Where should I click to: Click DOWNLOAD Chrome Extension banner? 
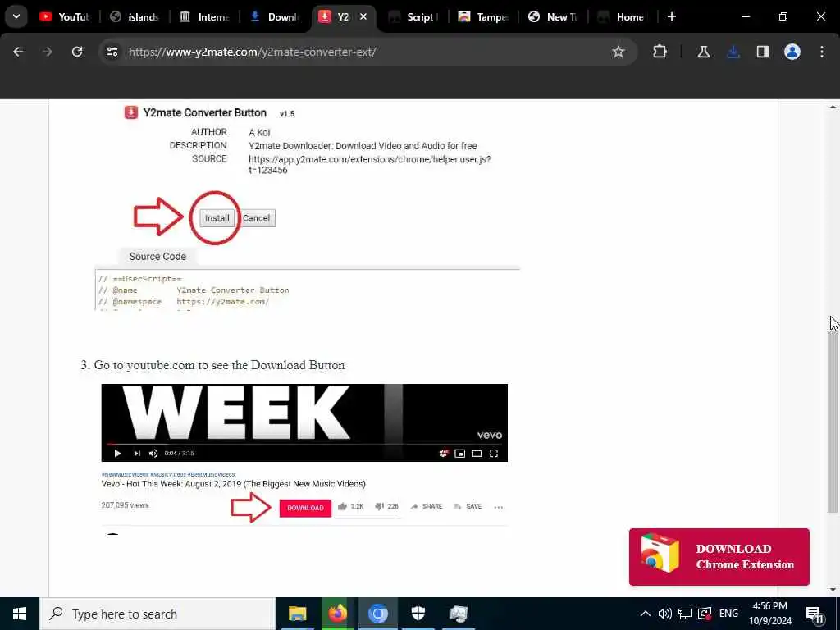click(719, 557)
